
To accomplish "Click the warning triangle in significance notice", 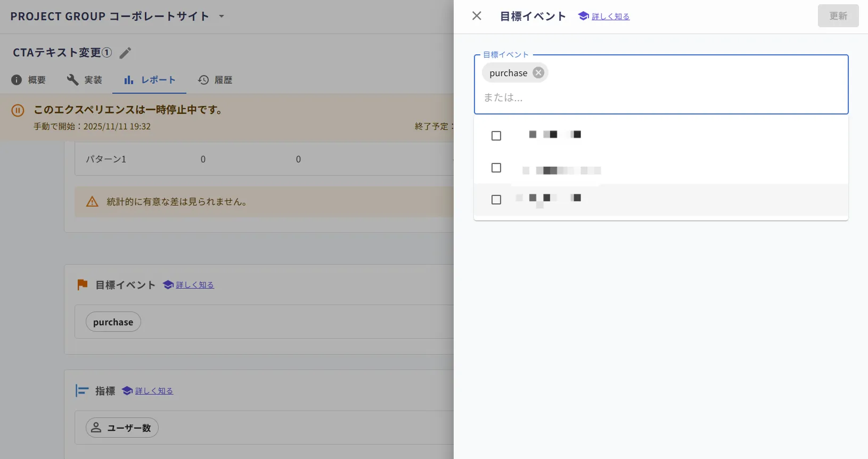I will pyautogui.click(x=92, y=202).
